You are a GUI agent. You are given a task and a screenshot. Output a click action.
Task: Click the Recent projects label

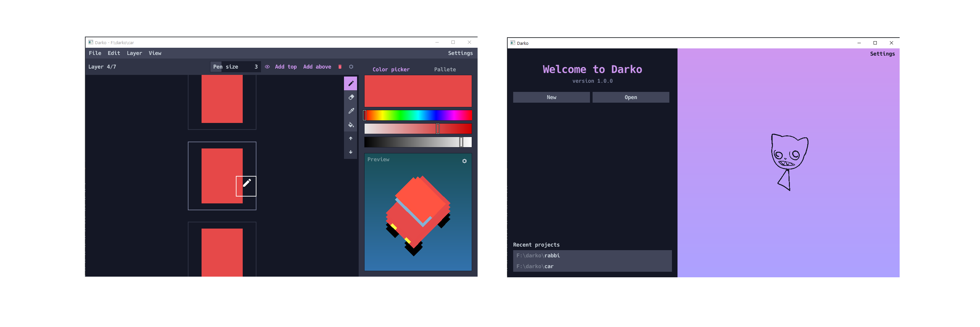[536, 245]
